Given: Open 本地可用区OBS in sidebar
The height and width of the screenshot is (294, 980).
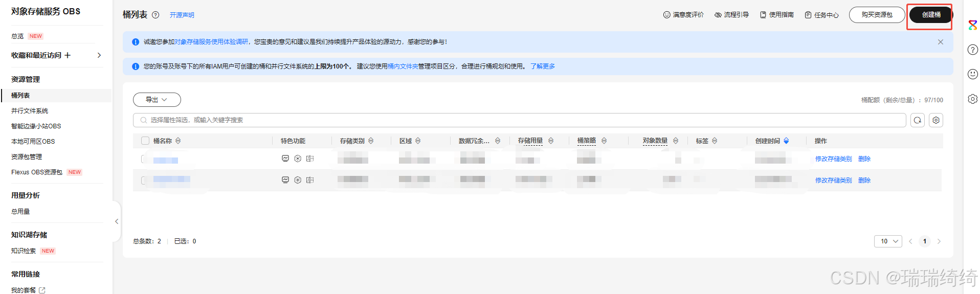Looking at the screenshot, I should pos(33,142).
